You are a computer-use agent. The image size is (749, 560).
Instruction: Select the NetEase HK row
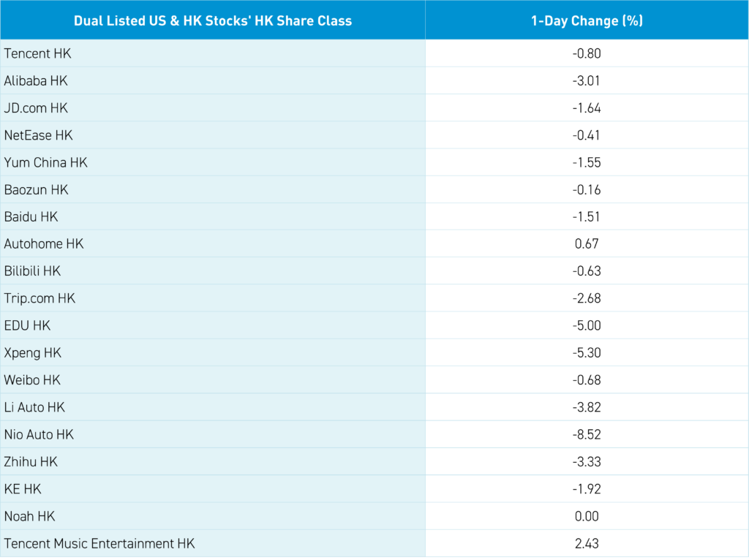[x=39, y=135]
